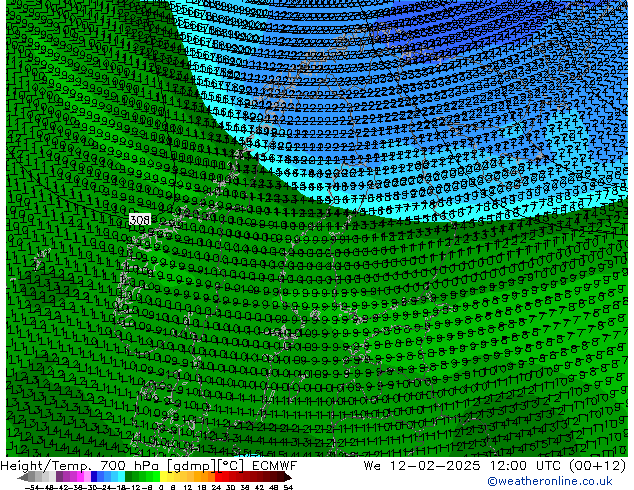Click the 308 contour height label
Screen dimensions: 634x490
tap(139, 220)
